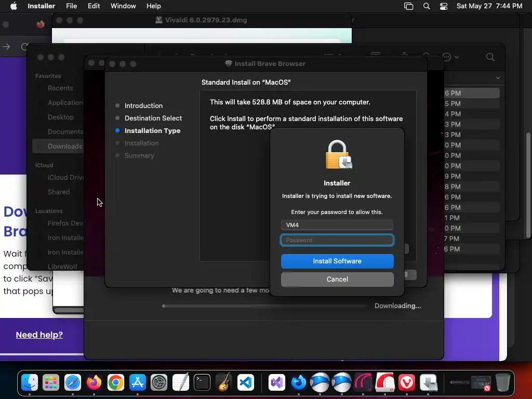Click the menu bar date and time
Screen dimensions: 532x399
[489, 6]
